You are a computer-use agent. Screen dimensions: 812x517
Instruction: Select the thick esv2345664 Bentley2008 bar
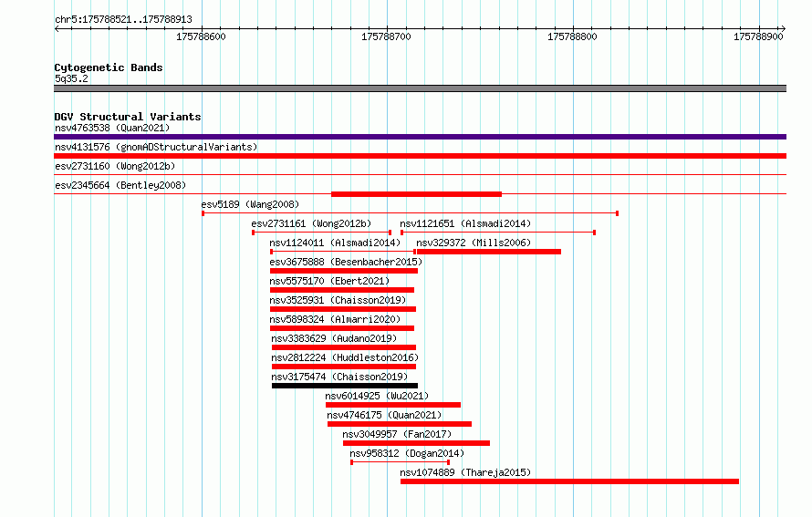[x=416, y=194]
